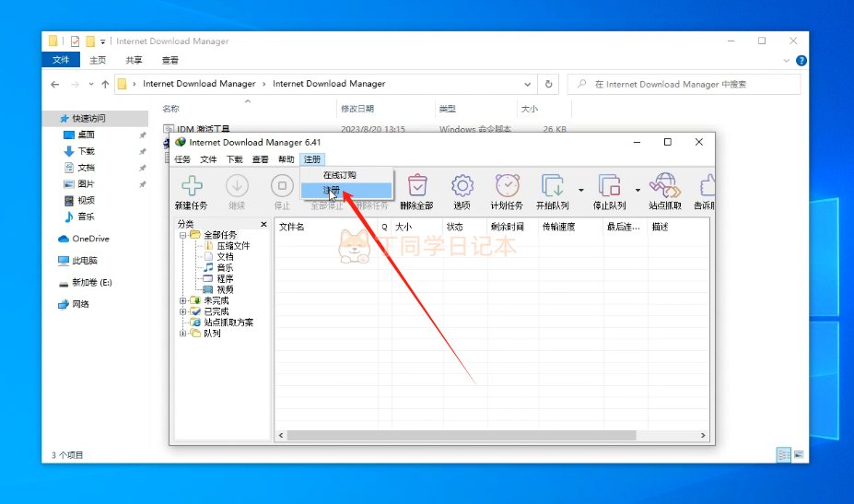
Task: Open Explorer 文件 ribbon tab
Action: tap(61, 60)
